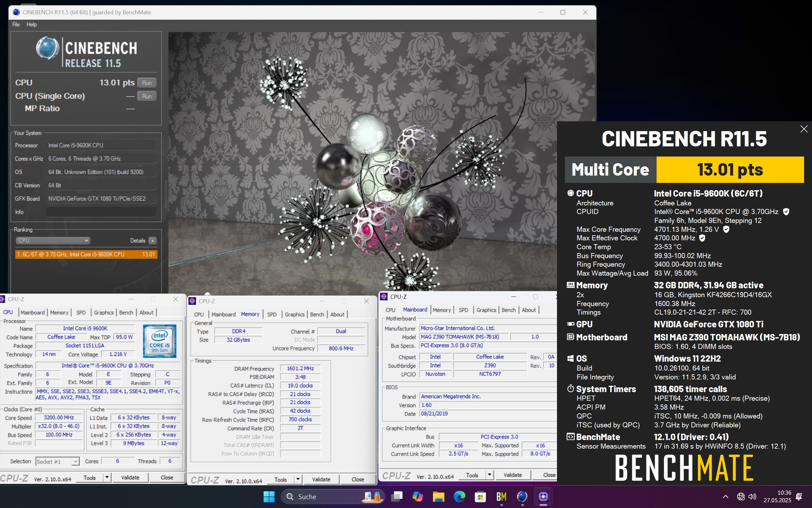The image size is (812, 508).
Task: Expand ranking Details arrow in Cinebench
Action: point(153,241)
